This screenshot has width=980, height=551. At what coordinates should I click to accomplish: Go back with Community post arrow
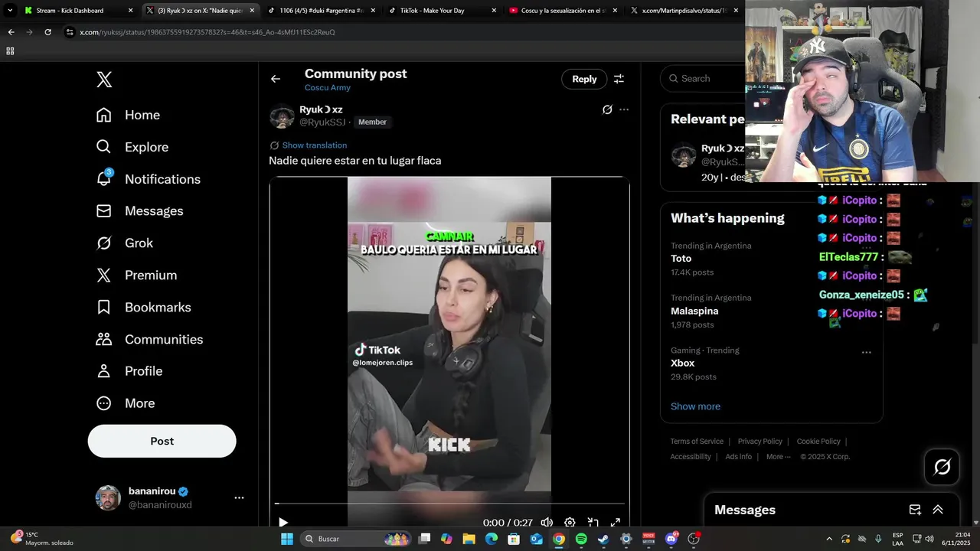coord(276,79)
